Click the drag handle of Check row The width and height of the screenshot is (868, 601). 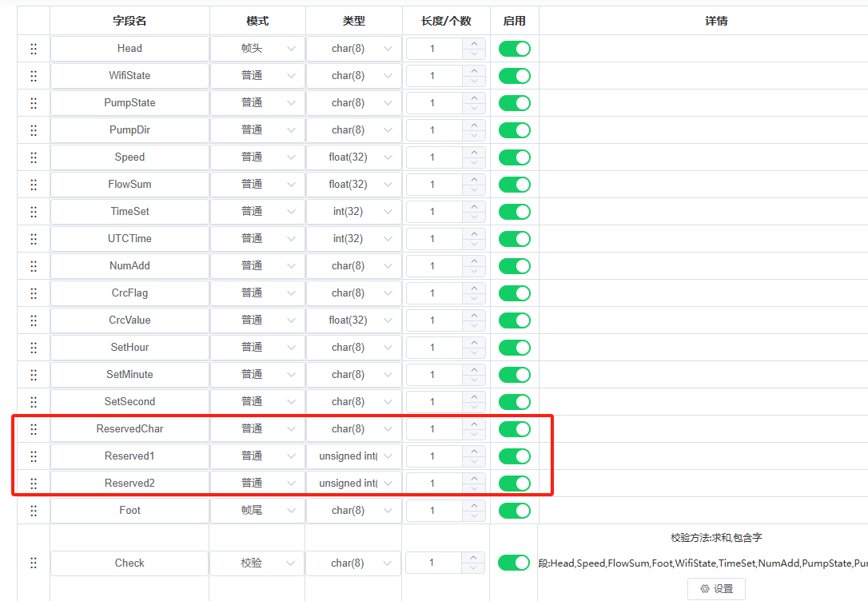34,563
